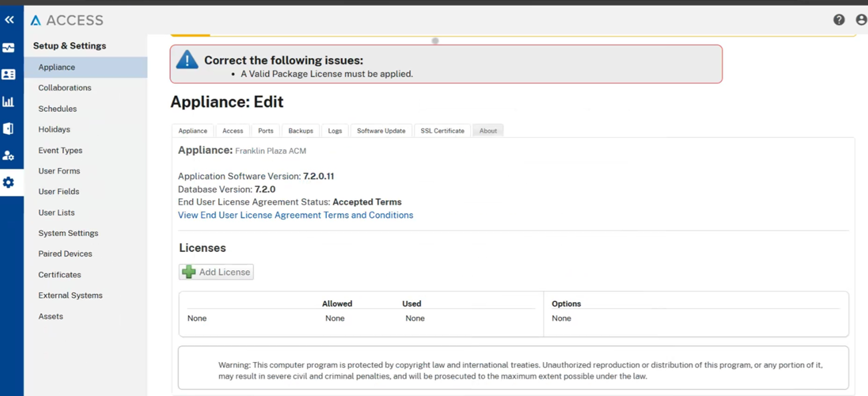Screen dimensions: 868x396
Task: Click the Franklin Plaza ACM appliance name
Action: point(271,151)
